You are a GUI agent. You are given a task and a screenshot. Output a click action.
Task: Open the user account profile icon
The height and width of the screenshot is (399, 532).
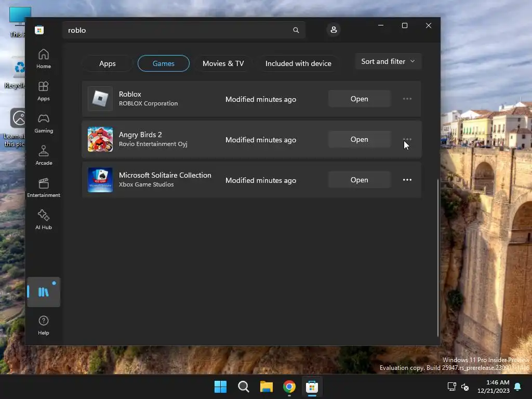334,30
